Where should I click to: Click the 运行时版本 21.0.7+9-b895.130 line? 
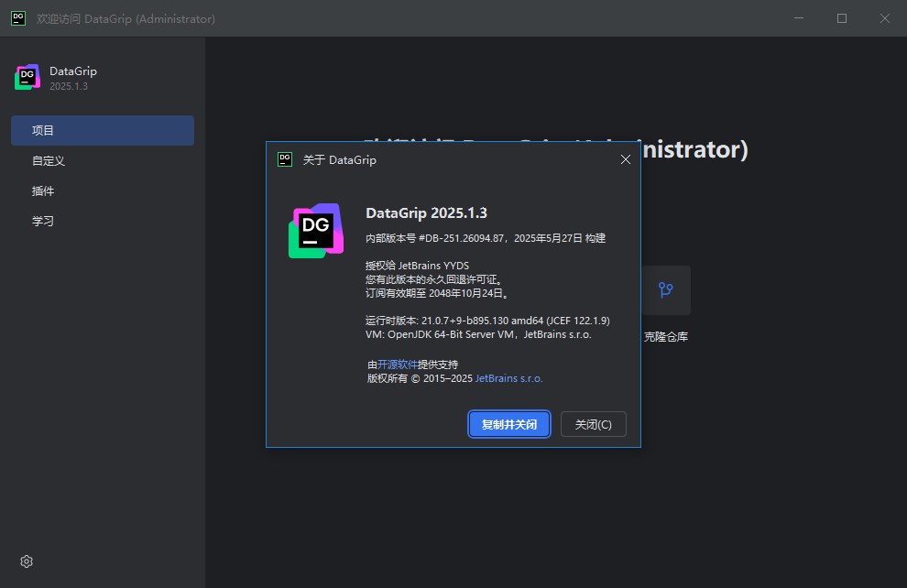(487, 321)
